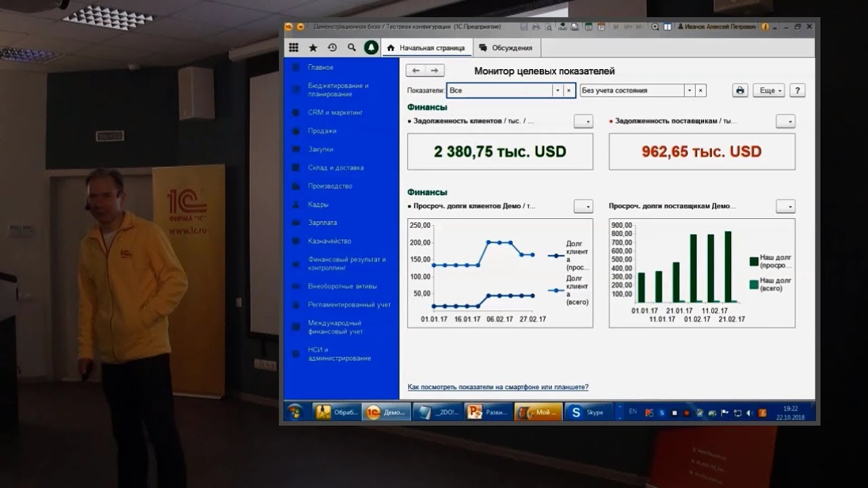Image resolution: width=868 pixels, height=488 pixels.
Task: Open Закупки section
Action: coord(320,149)
